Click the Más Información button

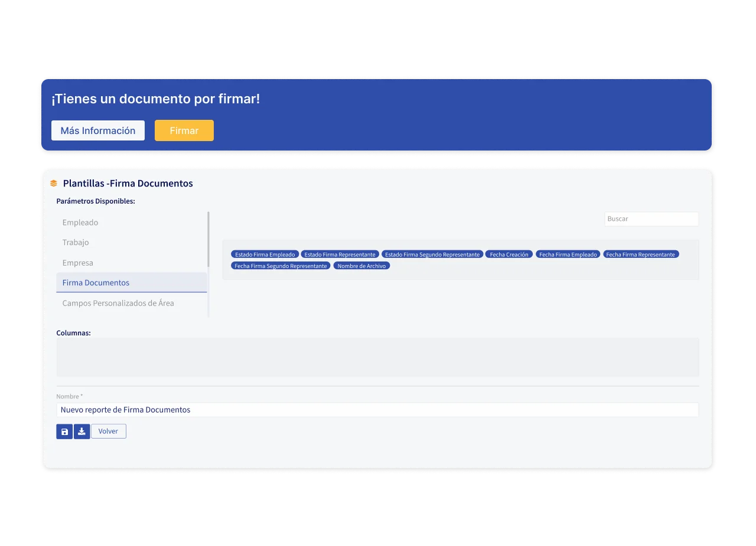[x=98, y=130]
